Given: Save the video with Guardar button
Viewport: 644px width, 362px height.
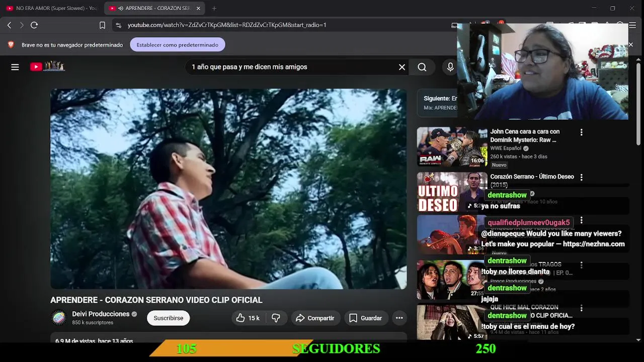Looking at the screenshot, I should [366, 318].
